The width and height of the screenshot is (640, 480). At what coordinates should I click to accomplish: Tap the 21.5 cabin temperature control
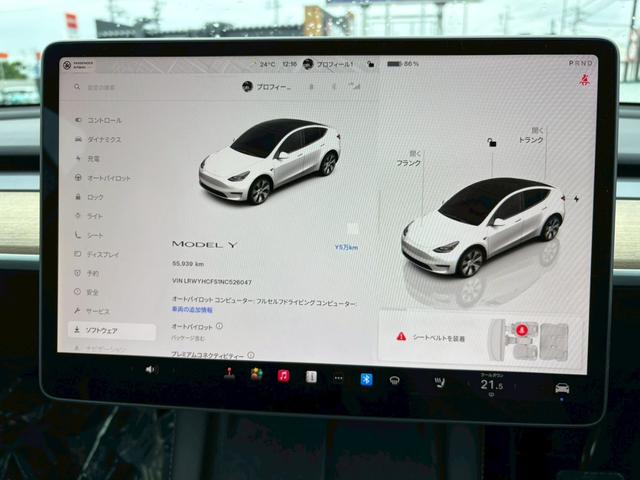pyautogui.click(x=490, y=384)
